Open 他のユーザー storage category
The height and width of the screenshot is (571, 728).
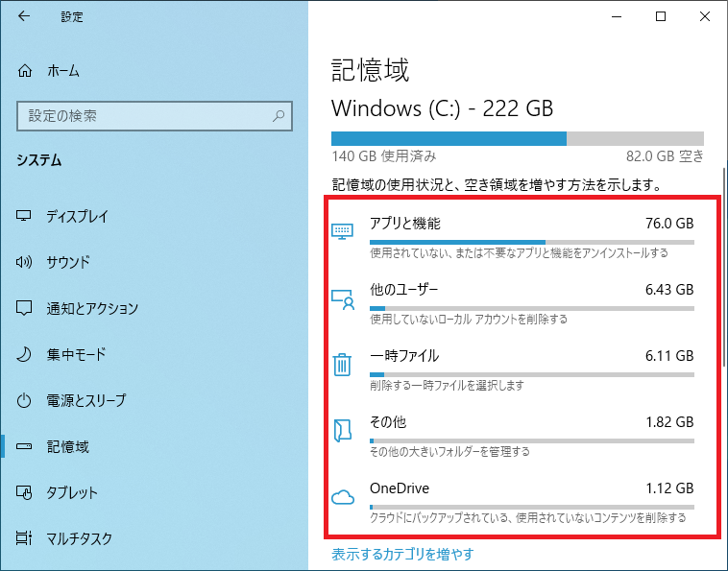tap(513, 303)
